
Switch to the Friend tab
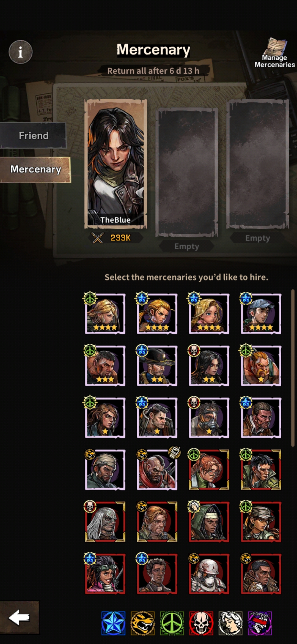point(33,135)
